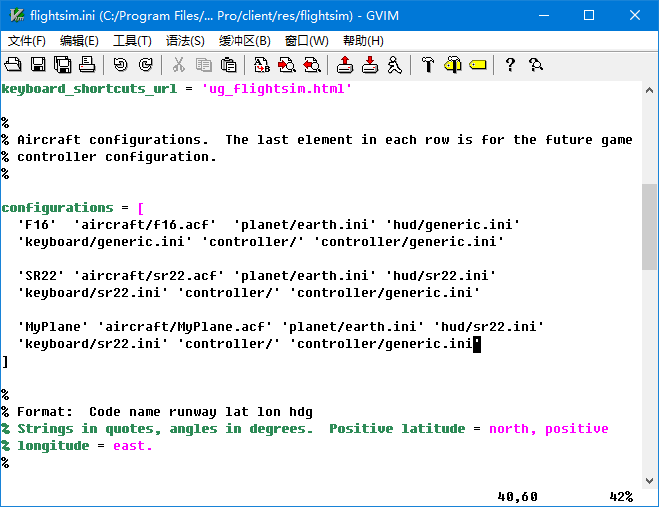This screenshot has width=659, height=507.
Task: Click the 'F16' entry text
Action: tap(37, 224)
